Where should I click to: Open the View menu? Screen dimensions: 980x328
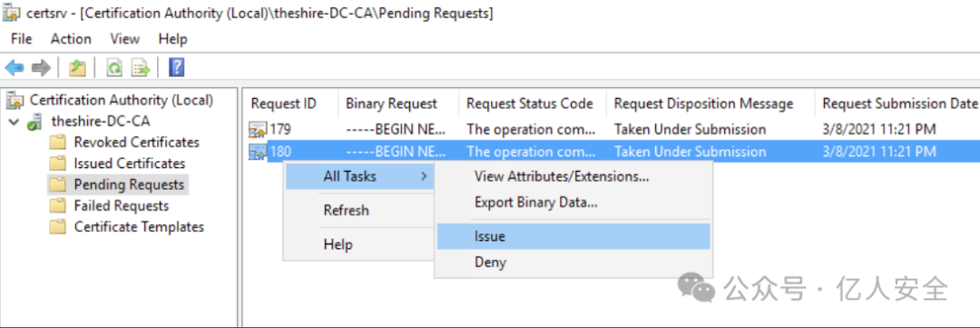[x=125, y=39]
